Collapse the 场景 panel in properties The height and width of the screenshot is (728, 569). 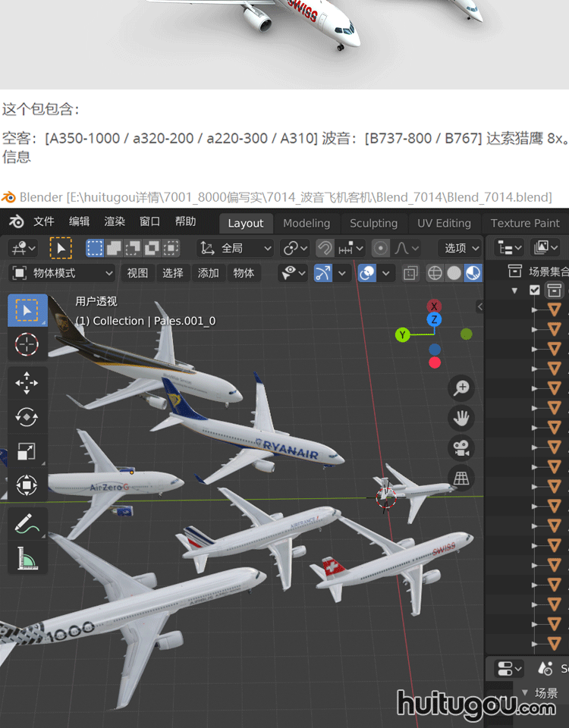point(525,692)
